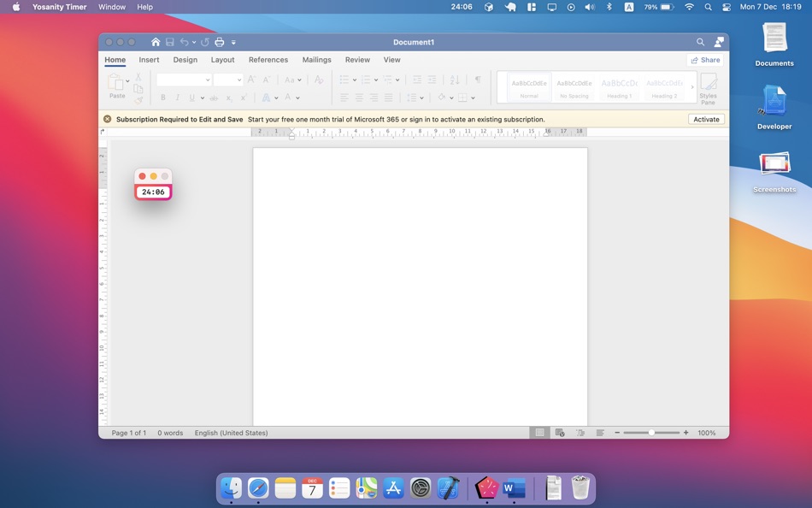Open the Font Color dropdown arrow
Screen dimensions: 812x508
point(297,98)
